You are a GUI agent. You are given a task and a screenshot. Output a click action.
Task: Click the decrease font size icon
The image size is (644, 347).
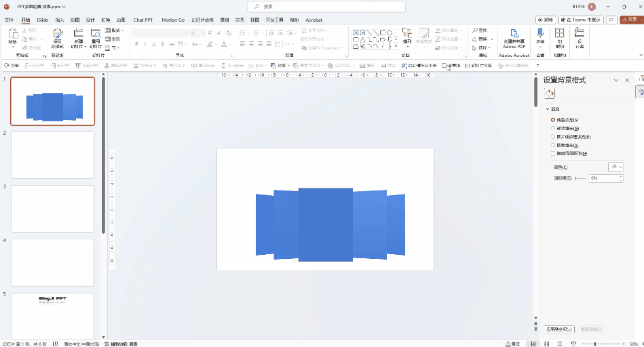pos(219,33)
